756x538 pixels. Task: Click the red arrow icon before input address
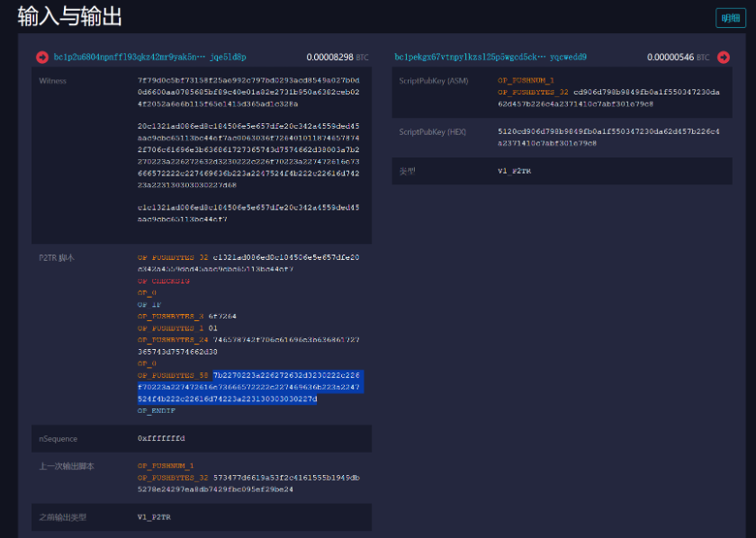coord(42,57)
